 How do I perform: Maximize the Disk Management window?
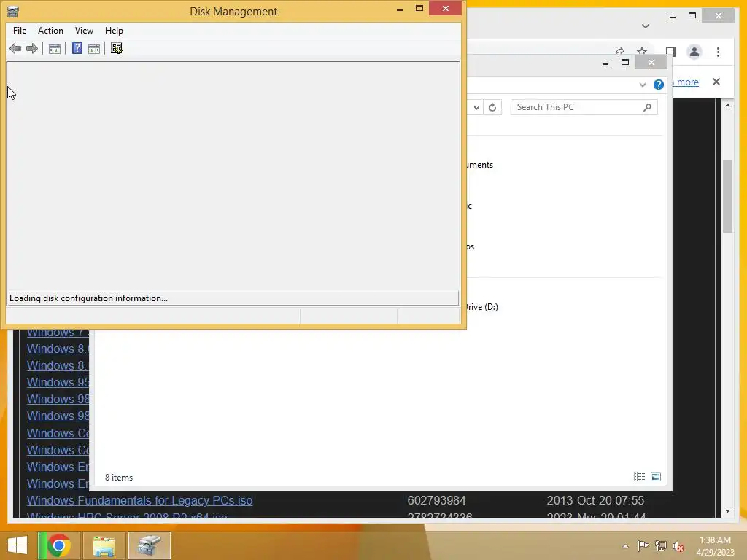coord(419,8)
